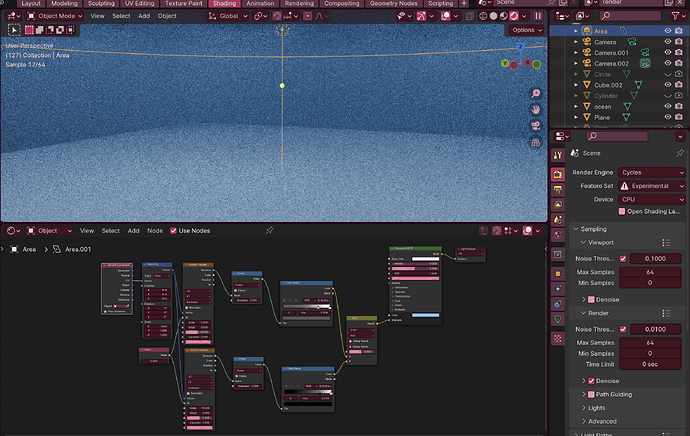This screenshot has width=690, height=436.
Task: Click the zoom magnifier viewport gizmo
Action: click(x=536, y=94)
